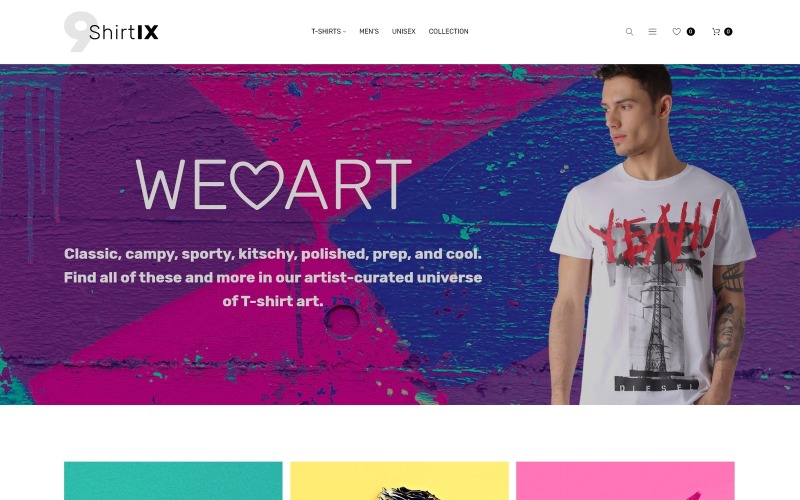The height and width of the screenshot is (500, 800).
Task: Click the heart in WE ART headline
Action: (256, 185)
